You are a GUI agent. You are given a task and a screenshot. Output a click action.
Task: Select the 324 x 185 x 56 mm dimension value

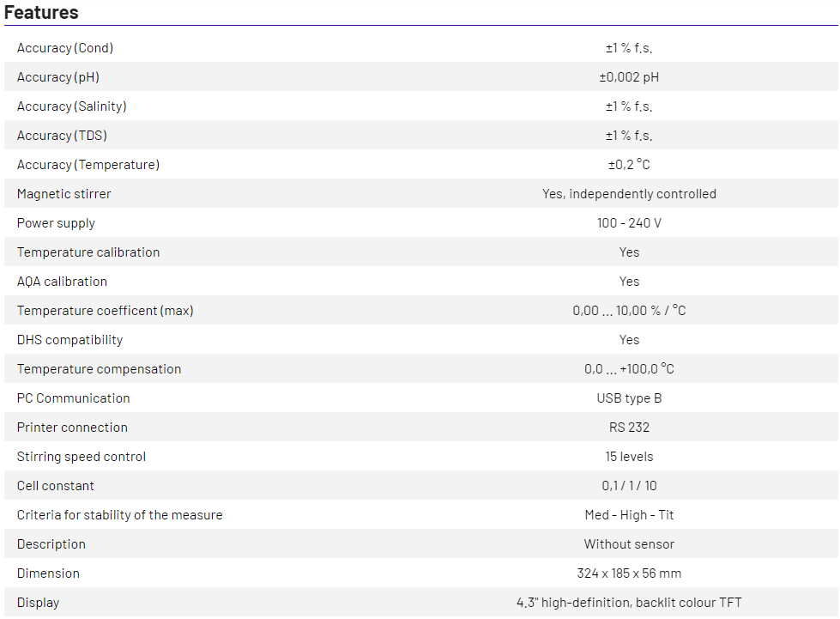click(x=629, y=573)
